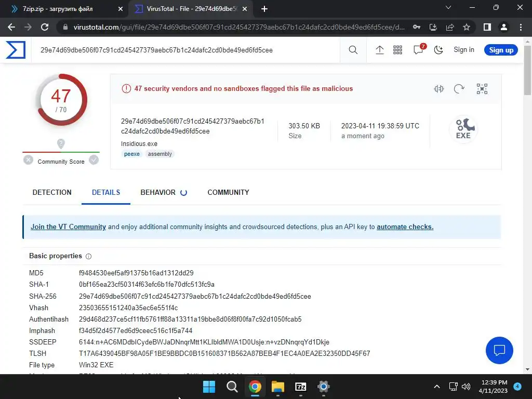The height and width of the screenshot is (399, 532).
Task: Click the share page icon
Action: pyautogui.click(x=450, y=27)
